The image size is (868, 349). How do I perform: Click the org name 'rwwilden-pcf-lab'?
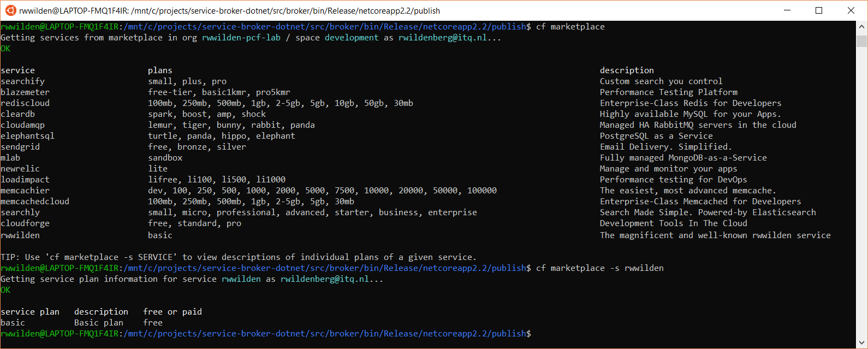coord(241,38)
